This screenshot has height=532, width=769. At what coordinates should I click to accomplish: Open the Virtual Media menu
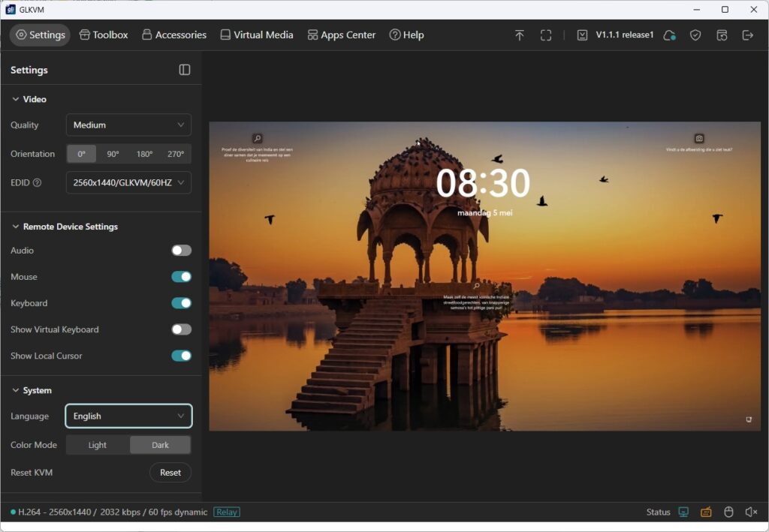tap(256, 35)
